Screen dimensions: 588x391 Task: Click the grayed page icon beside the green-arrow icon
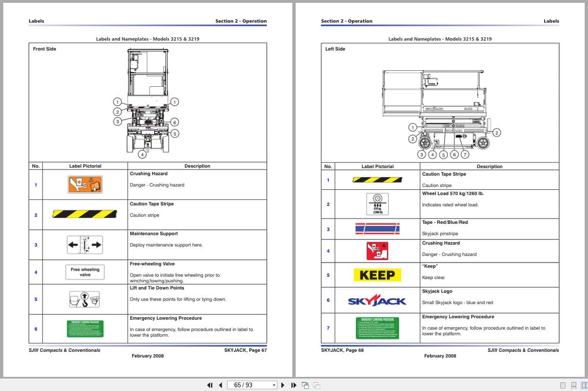(x=316, y=385)
